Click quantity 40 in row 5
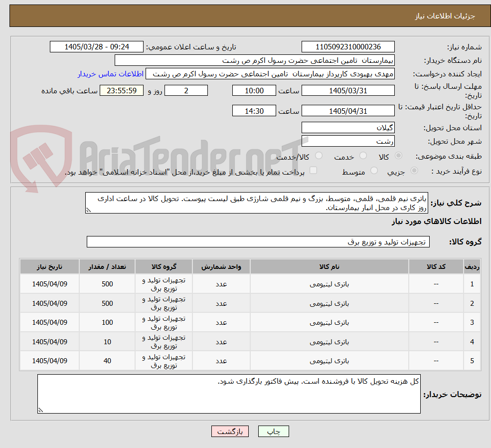The height and width of the screenshot is (448, 491). [x=107, y=361]
